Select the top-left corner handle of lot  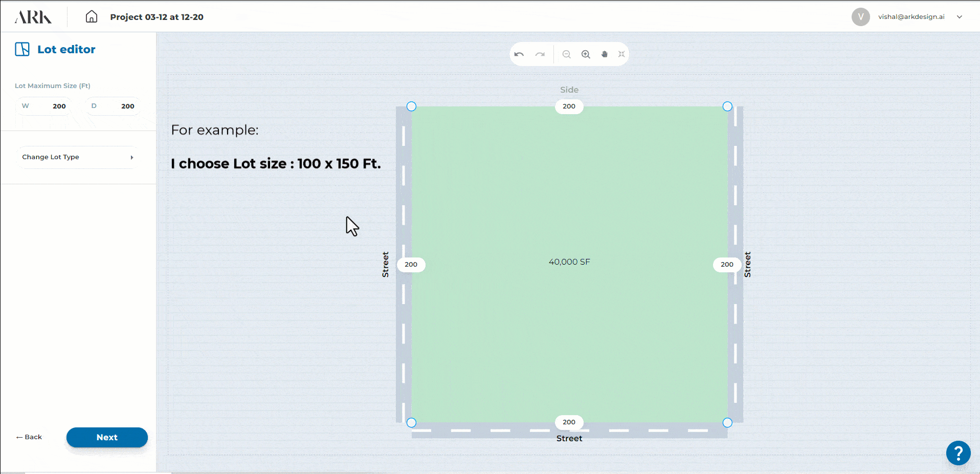(411, 106)
